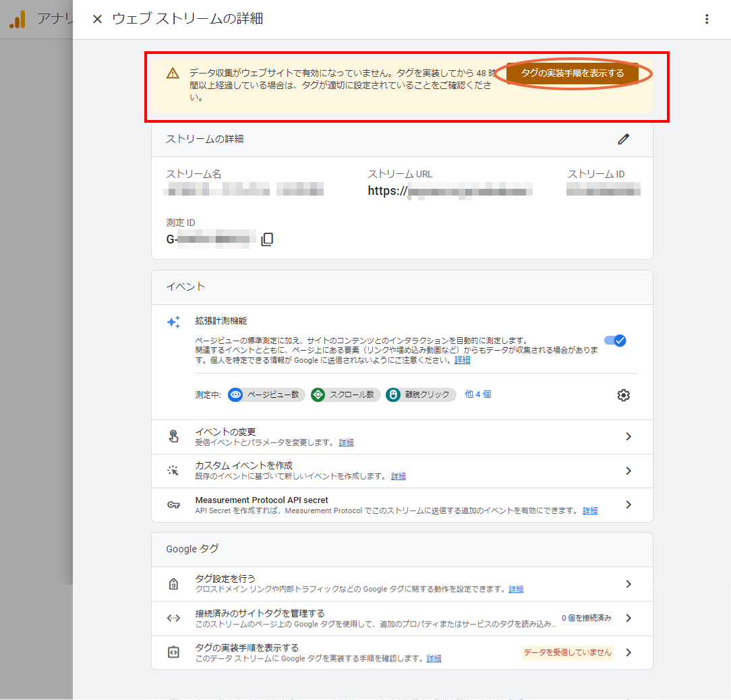The width and height of the screenshot is (731, 700).
Task: Select the 'スクロール数' measurement chip
Action: (x=345, y=395)
